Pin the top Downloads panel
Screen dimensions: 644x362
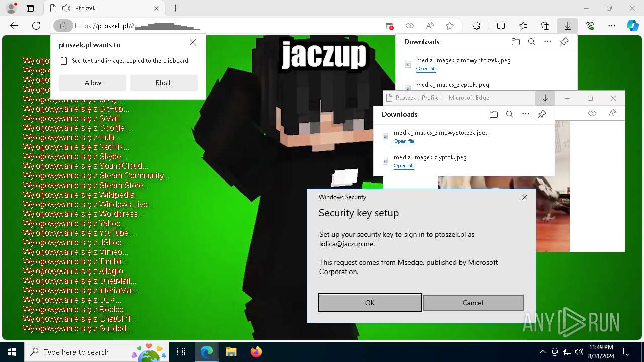click(x=564, y=42)
